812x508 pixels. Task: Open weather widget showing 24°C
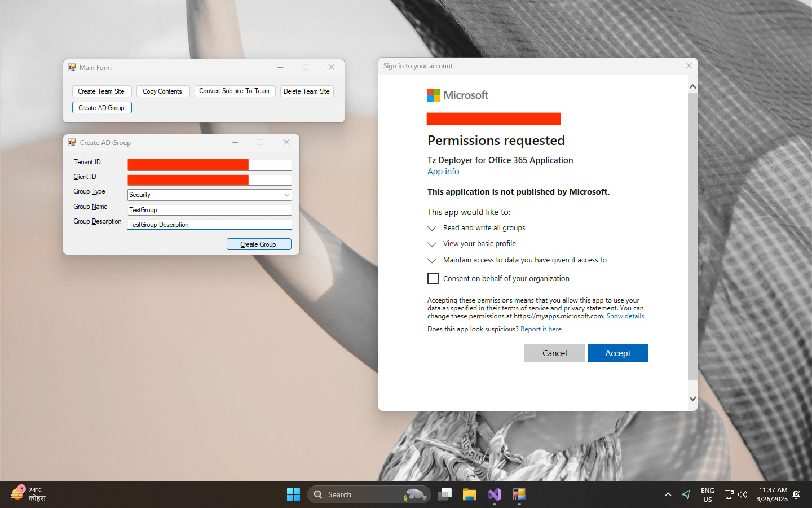pyautogui.click(x=28, y=494)
